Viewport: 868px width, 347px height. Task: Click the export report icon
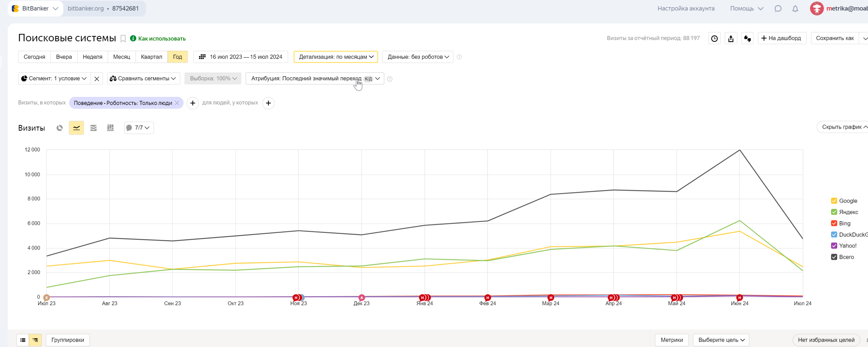pos(731,38)
